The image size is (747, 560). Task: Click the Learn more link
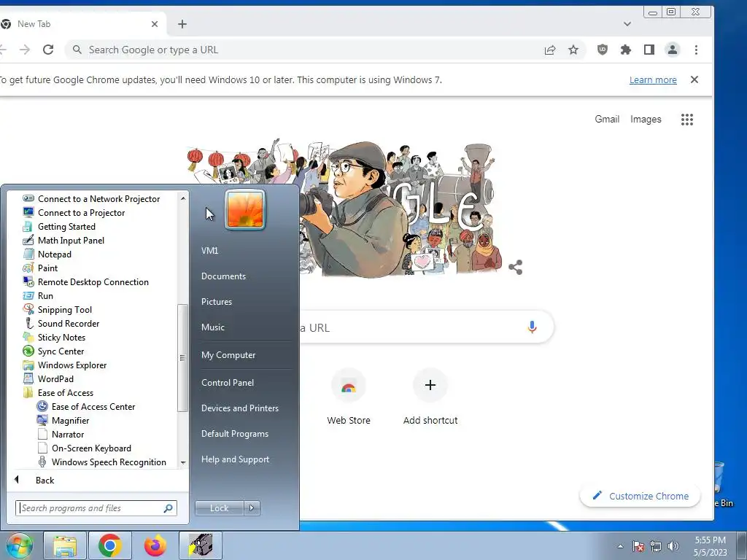click(x=653, y=80)
